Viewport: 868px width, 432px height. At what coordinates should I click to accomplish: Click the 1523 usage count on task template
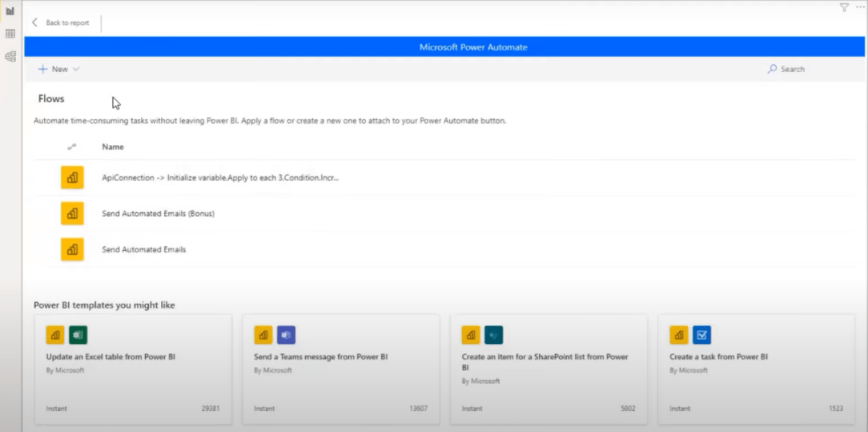(x=836, y=409)
